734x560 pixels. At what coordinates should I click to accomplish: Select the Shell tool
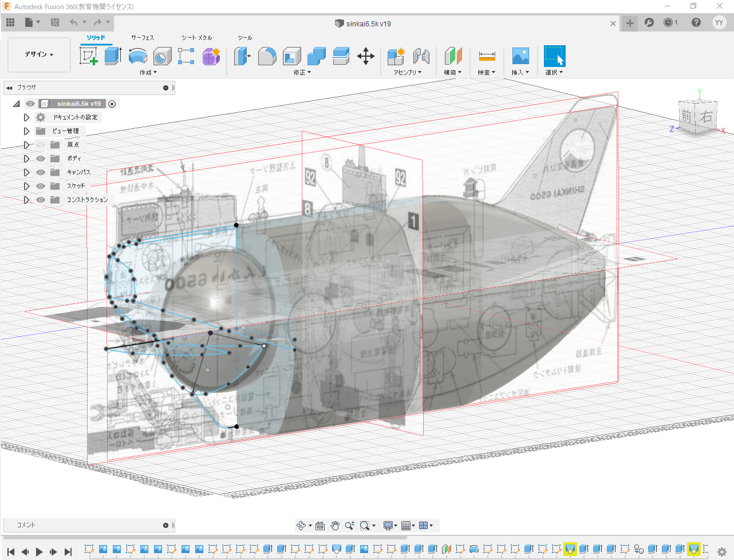pos(292,56)
